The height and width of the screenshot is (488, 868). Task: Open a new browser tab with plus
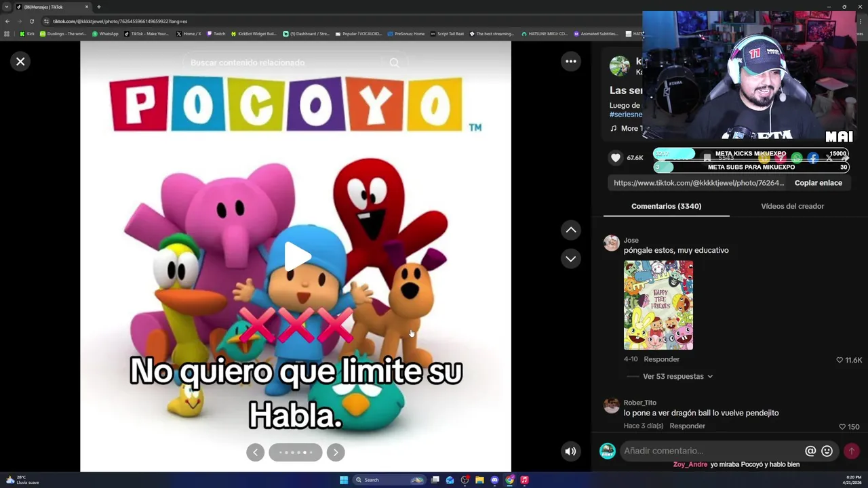coord(98,7)
